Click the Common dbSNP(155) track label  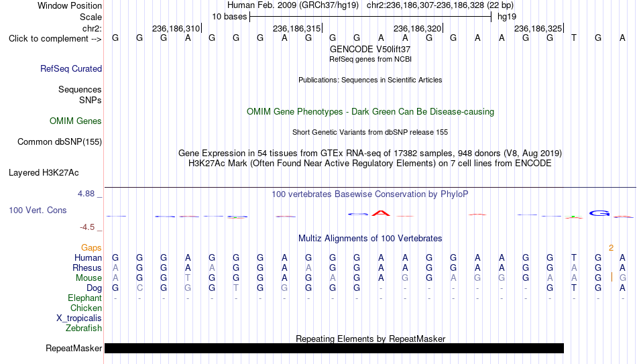point(59,142)
